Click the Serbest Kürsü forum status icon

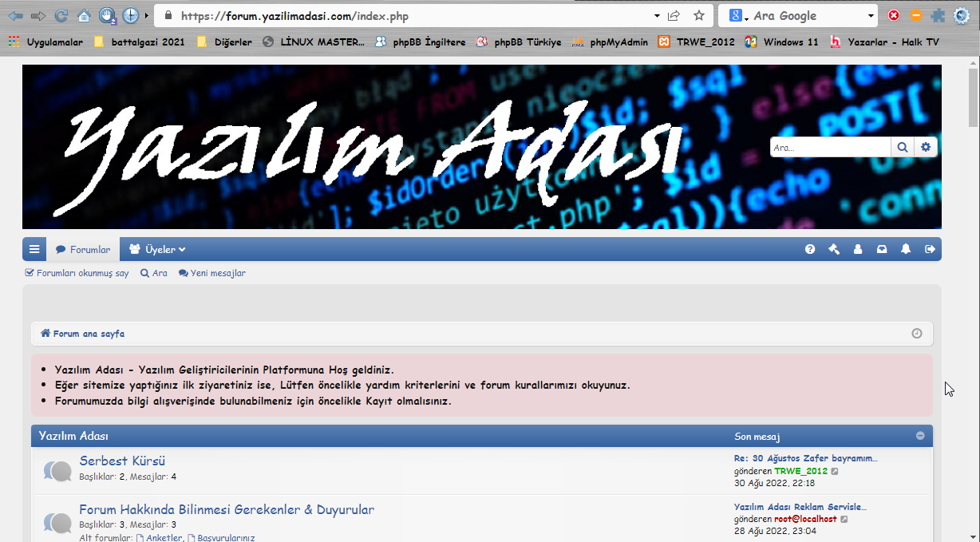click(57, 471)
